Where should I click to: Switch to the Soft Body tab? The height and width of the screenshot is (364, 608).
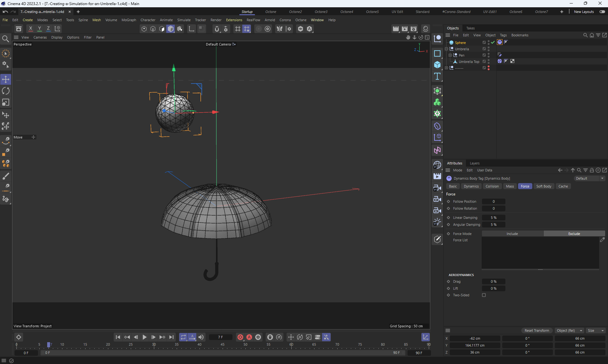tap(543, 186)
